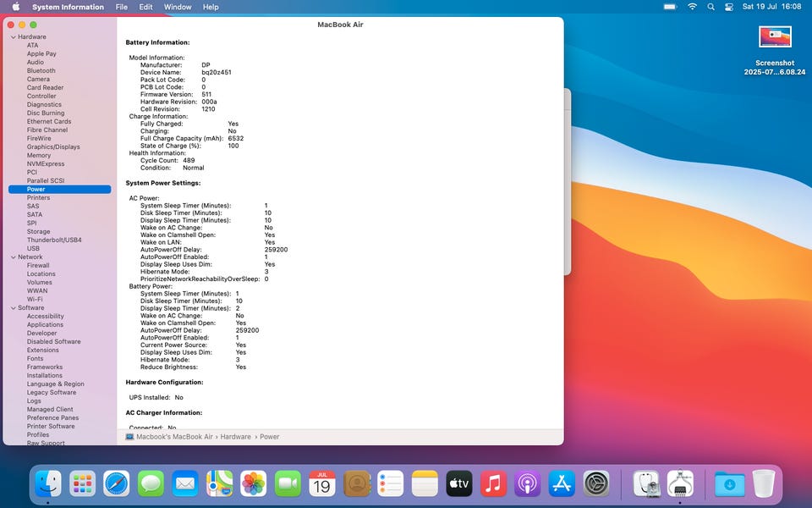The height and width of the screenshot is (508, 812).
Task: Open Safari from the Dock
Action: pos(117,484)
